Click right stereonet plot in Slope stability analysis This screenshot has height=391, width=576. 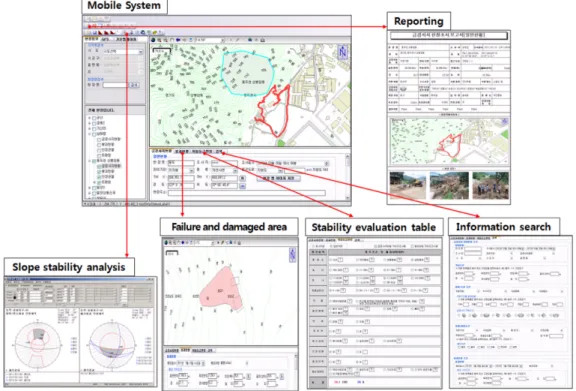tap(112, 345)
